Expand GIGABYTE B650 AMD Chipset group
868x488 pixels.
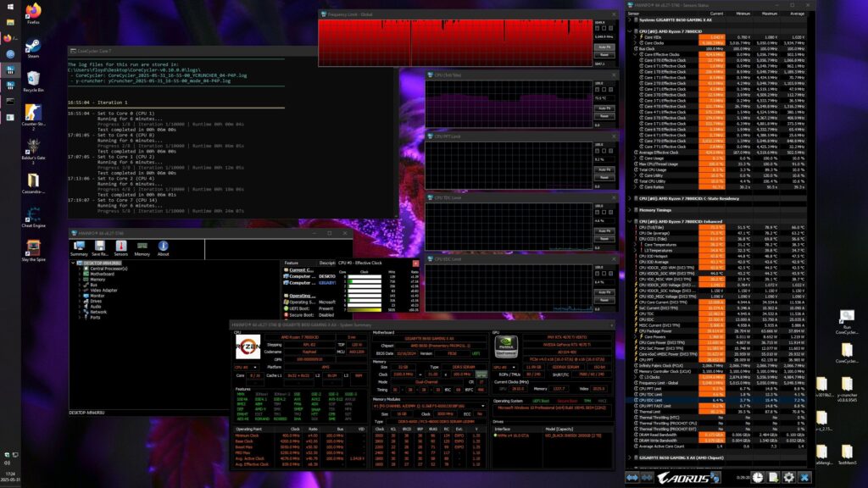pos(630,457)
